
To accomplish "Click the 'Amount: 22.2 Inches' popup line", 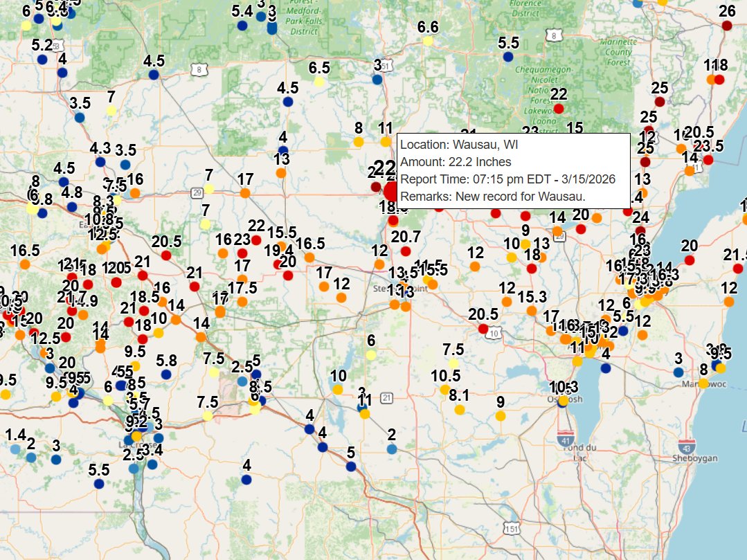I will coord(456,162).
